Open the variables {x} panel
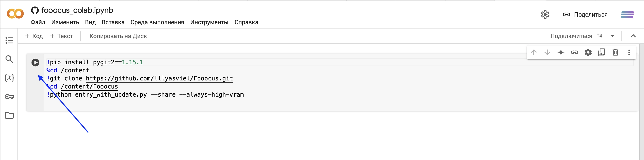This screenshot has width=644, height=160. pyautogui.click(x=9, y=78)
